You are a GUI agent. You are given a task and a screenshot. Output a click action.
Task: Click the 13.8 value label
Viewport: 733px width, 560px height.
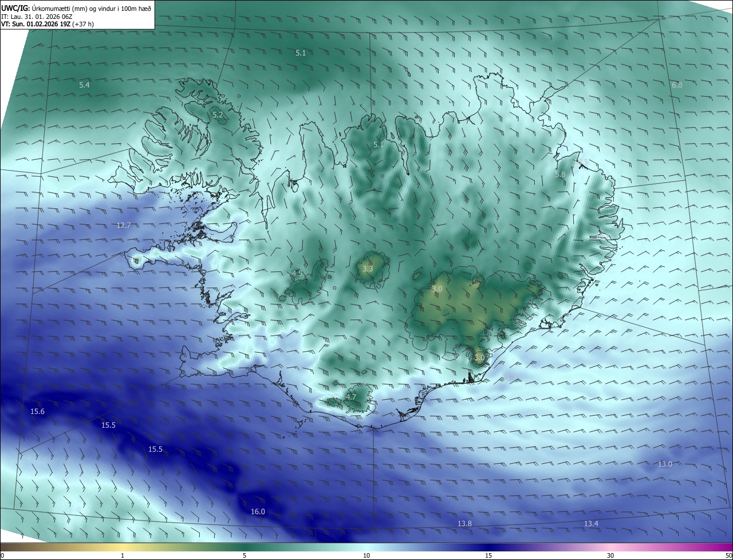464,523
